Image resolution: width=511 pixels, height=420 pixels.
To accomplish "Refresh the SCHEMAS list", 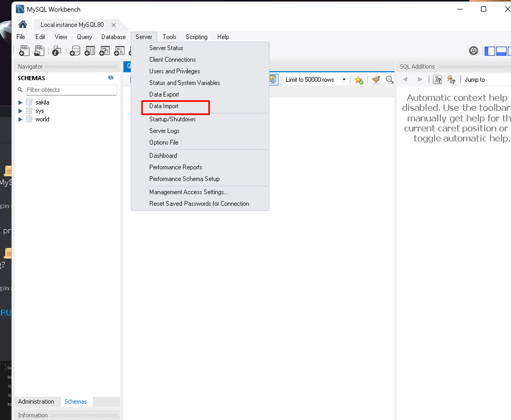I will pyautogui.click(x=111, y=78).
